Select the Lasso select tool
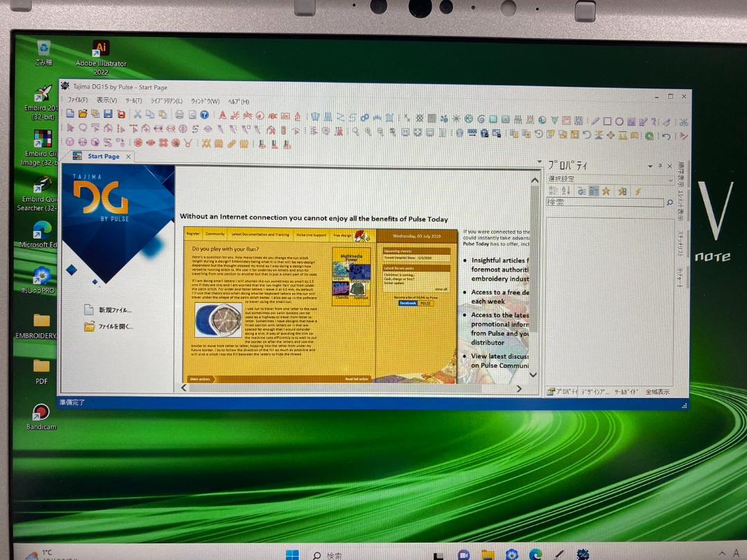 click(83, 128)
